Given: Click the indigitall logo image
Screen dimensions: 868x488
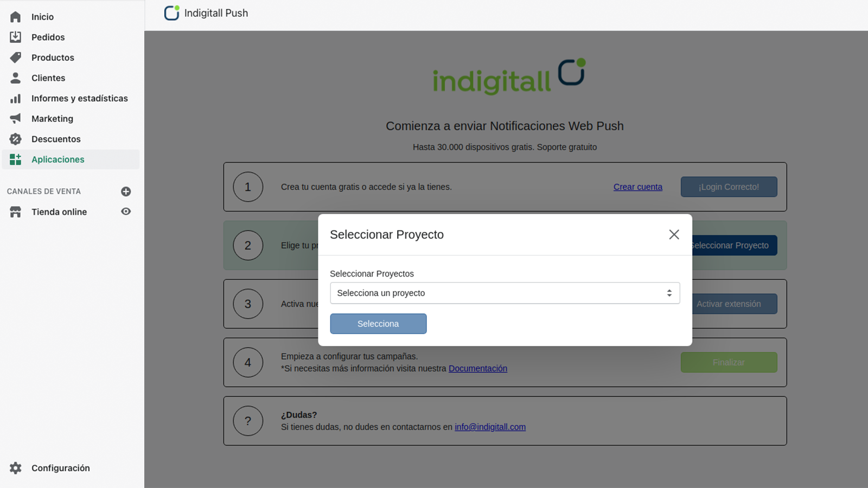Looking at the screenshot, I should 509,76.
